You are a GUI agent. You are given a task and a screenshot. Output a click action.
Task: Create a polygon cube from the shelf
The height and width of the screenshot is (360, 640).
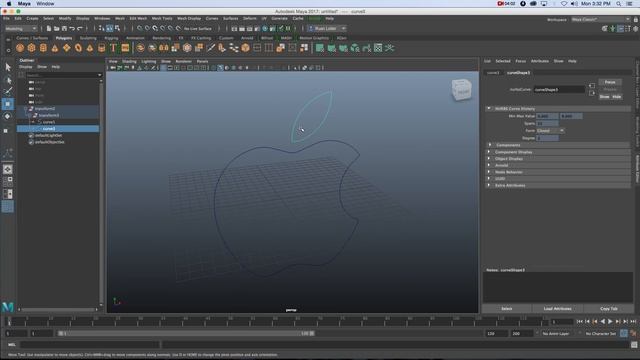(31, 48)
